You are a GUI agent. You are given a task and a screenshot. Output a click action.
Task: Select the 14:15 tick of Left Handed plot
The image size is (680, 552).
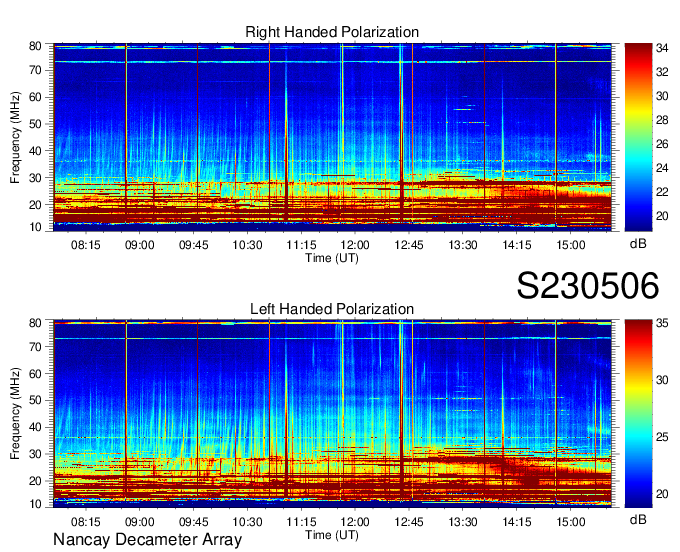(517, 522)
